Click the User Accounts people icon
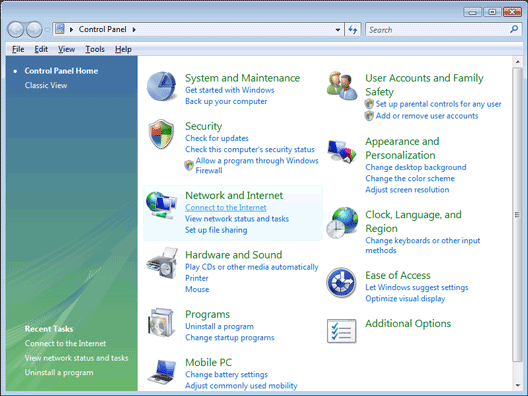 pyautogui.click(x=342, y=86)
